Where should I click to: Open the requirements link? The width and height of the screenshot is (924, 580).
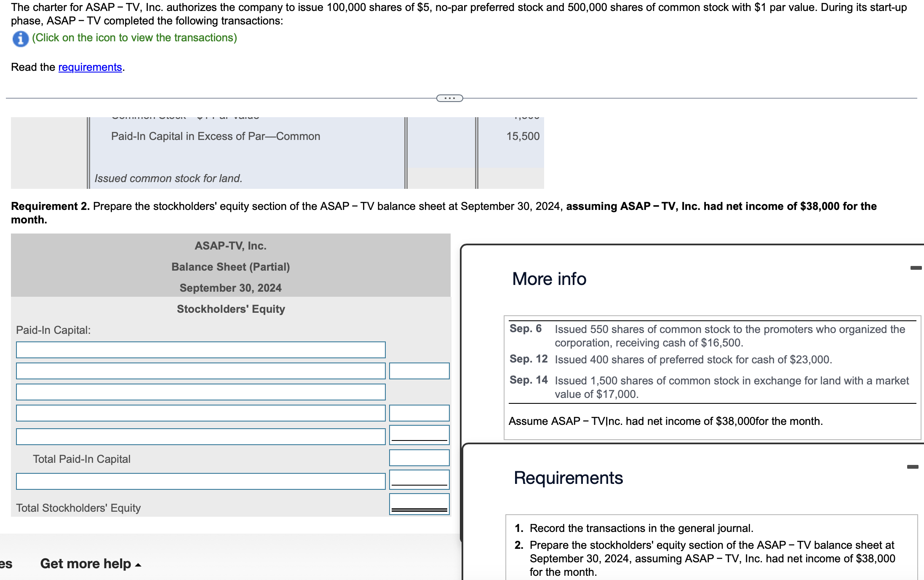(90, 67)
